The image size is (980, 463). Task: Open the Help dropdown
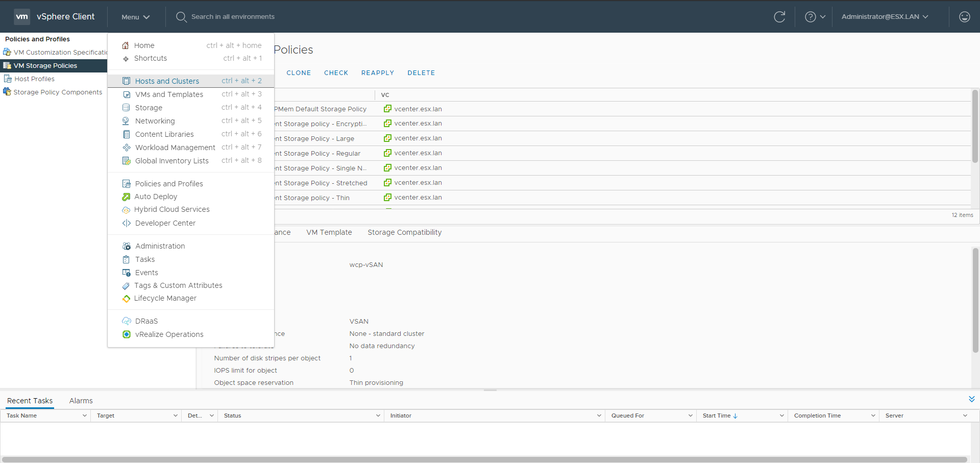815,17
